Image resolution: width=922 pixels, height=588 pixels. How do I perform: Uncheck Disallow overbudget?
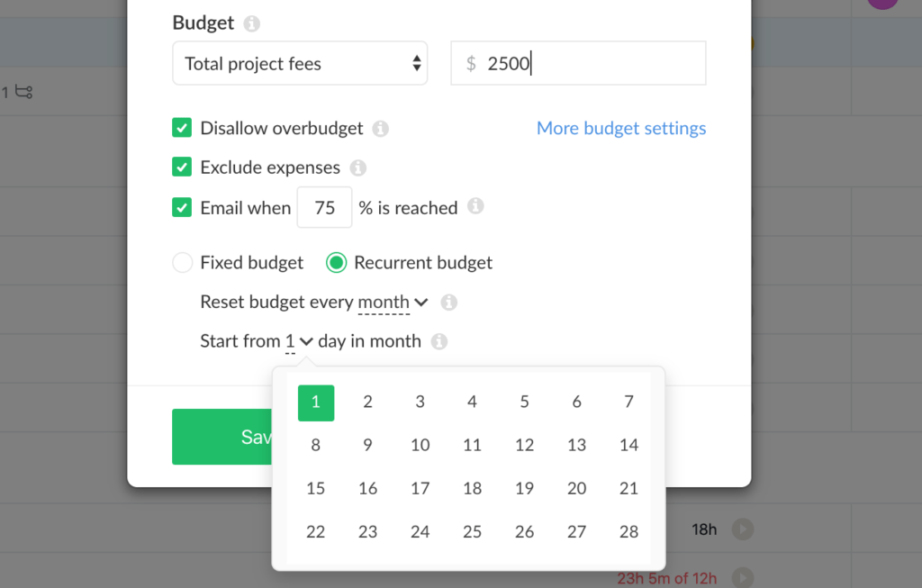pos(182,128)
